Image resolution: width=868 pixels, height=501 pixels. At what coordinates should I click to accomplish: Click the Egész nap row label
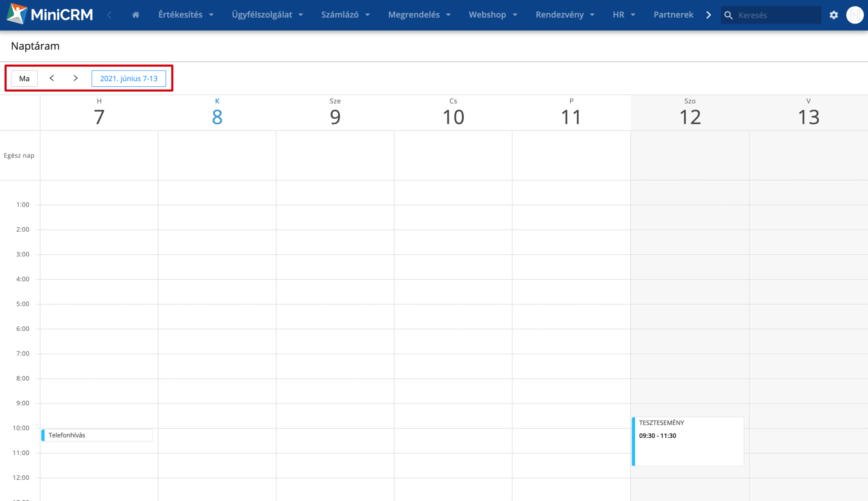click(x=19, y=155)
